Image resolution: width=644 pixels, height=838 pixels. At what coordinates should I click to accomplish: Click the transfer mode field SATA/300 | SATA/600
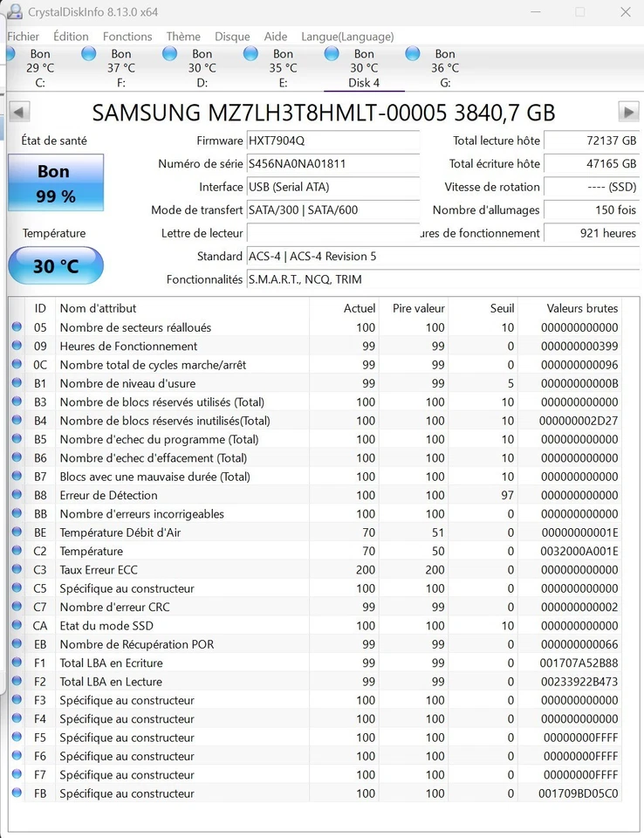(333, 209)
